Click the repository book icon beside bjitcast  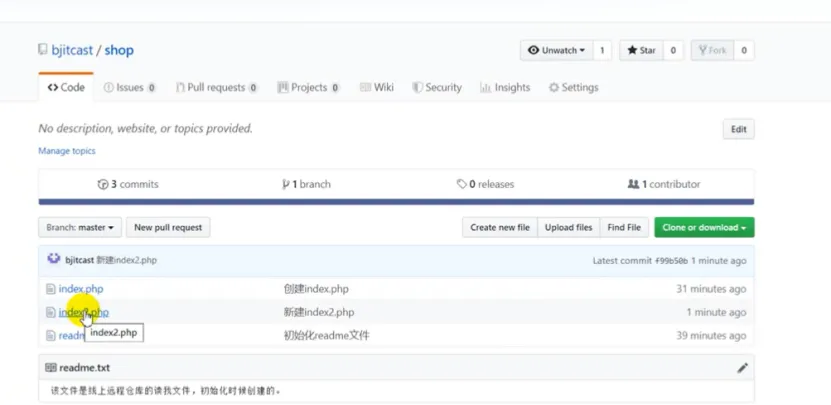(42, 50)
